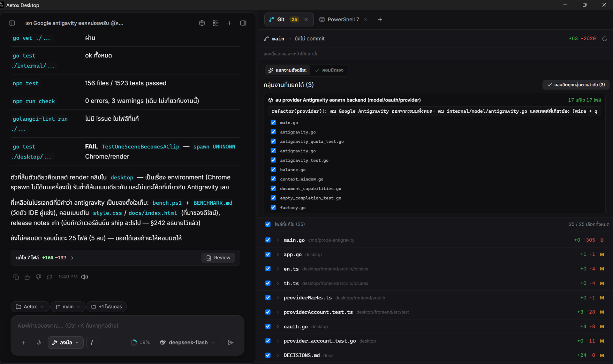Uncheck antigravity_test.go checkbox

coord(273,160)
